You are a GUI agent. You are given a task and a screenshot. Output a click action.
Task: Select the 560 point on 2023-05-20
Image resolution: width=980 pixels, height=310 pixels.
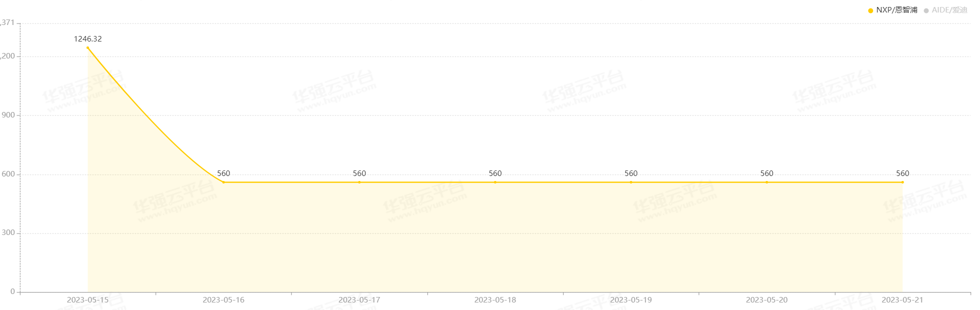coord(766,182)
